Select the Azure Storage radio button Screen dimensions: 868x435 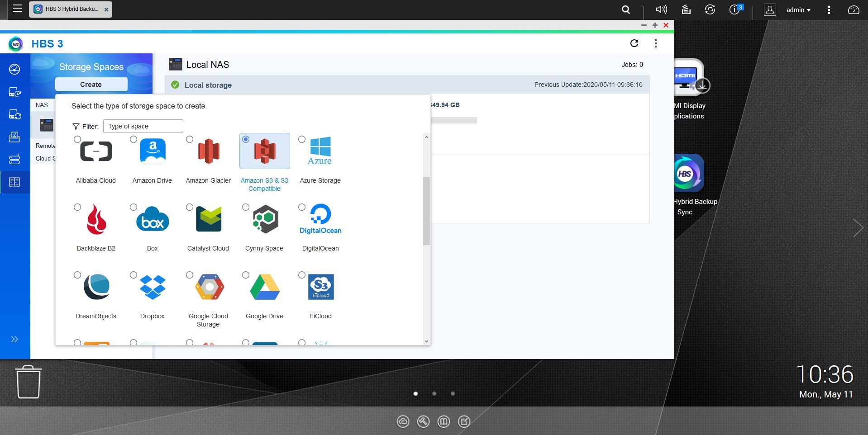(302, 139)
